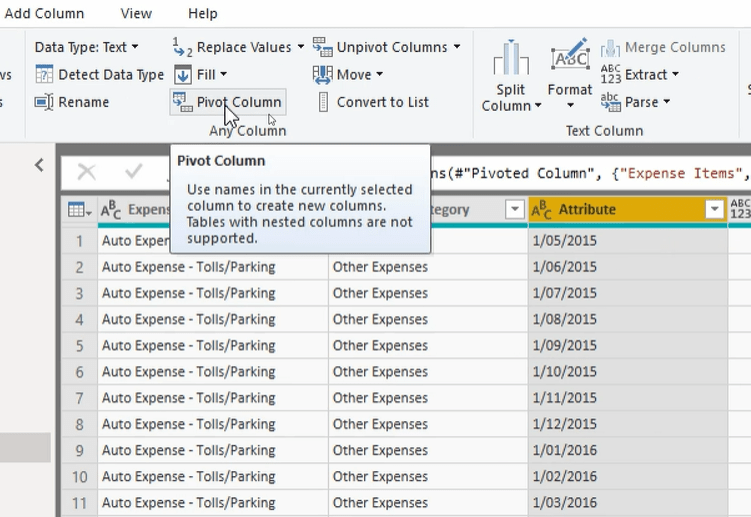Viewport: 751px width, 517px height.
Task: Click Auto Expense - Tolls/Parking in row 3
Action: point(213,293)
